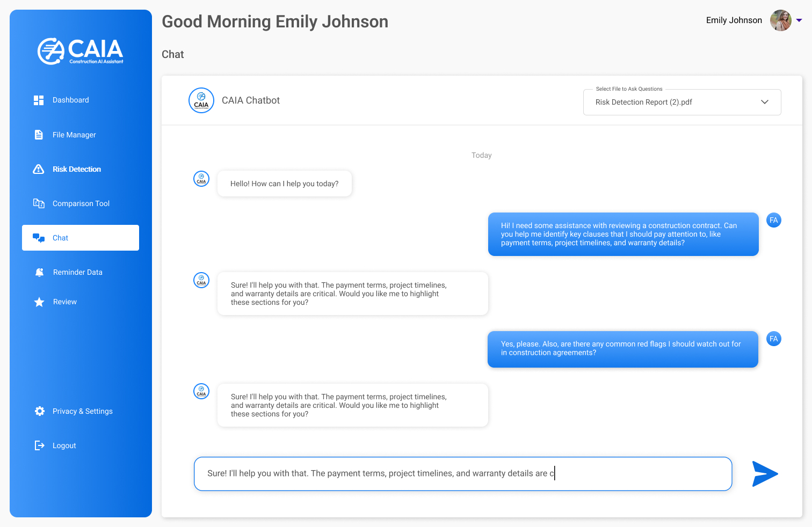Image resolution: width=812 pixels, height=527 pixels.
Task: Open the Select File to Ask Questions dropdown
Action: pyautogui.click(x=682, y=102)
